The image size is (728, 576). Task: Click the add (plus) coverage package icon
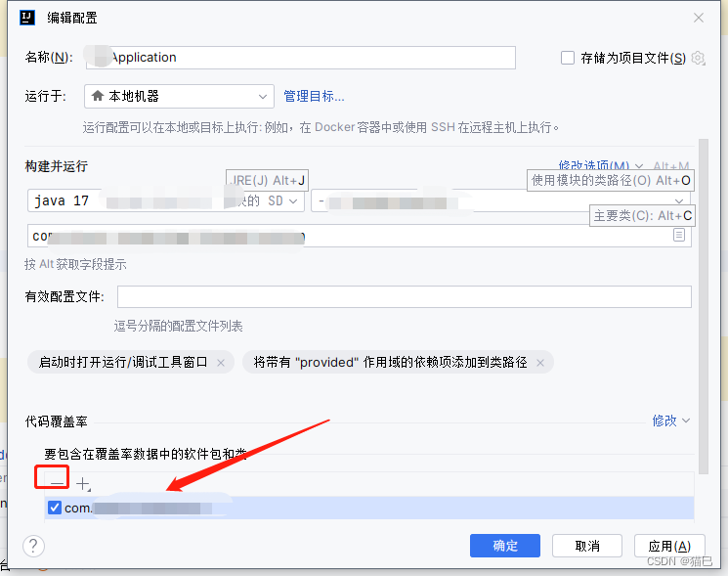coord(83,483)
